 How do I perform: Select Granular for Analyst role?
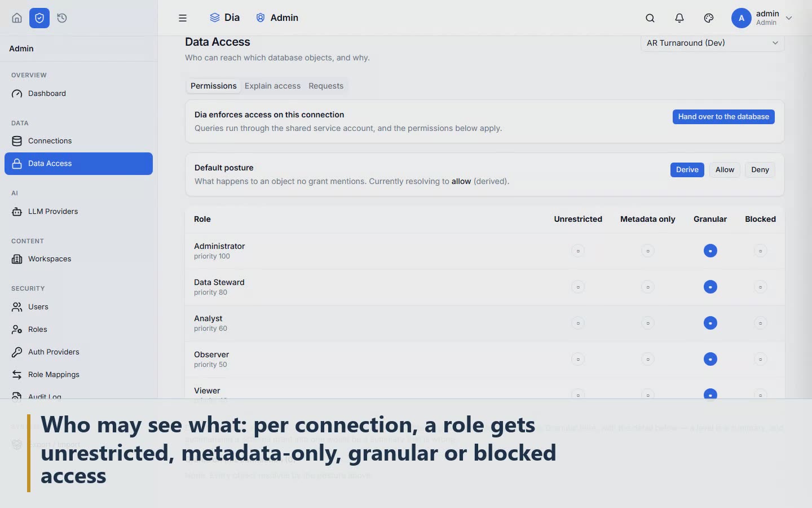[x=710, y=323]
